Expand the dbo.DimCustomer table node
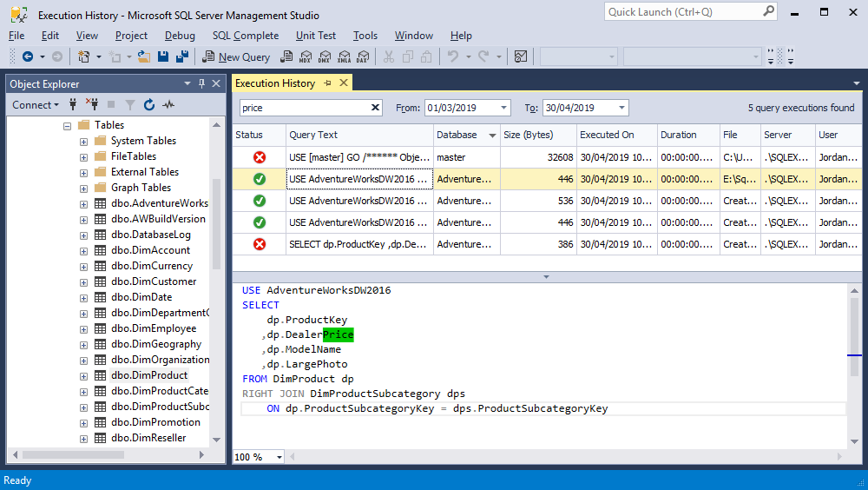 tap(83, 282)
